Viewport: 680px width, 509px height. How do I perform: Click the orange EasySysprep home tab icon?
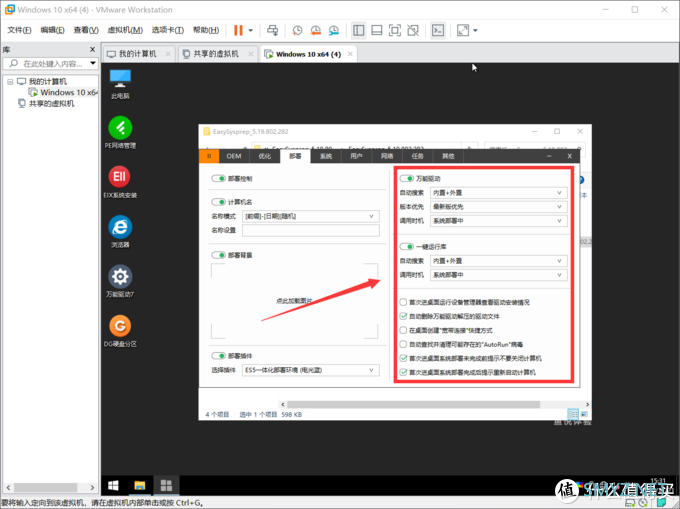click(209, 156)
